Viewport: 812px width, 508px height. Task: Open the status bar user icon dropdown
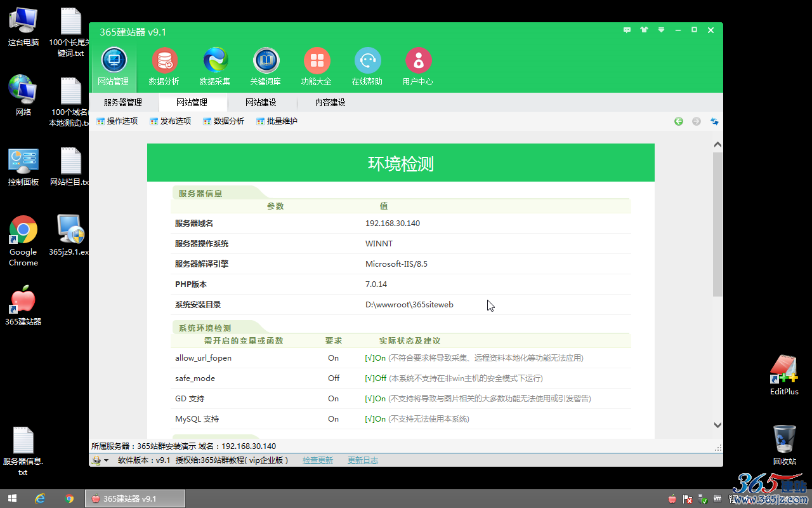[100, 460]
